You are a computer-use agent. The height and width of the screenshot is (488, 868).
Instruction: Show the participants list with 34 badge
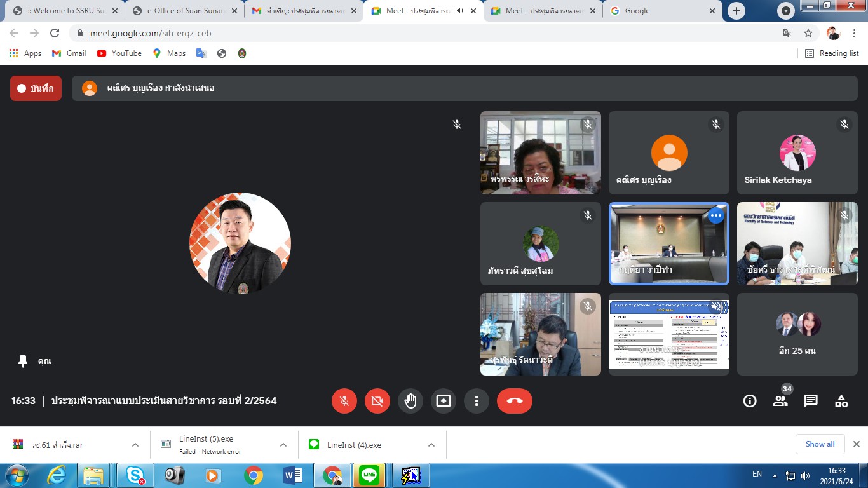click(780, 401)
